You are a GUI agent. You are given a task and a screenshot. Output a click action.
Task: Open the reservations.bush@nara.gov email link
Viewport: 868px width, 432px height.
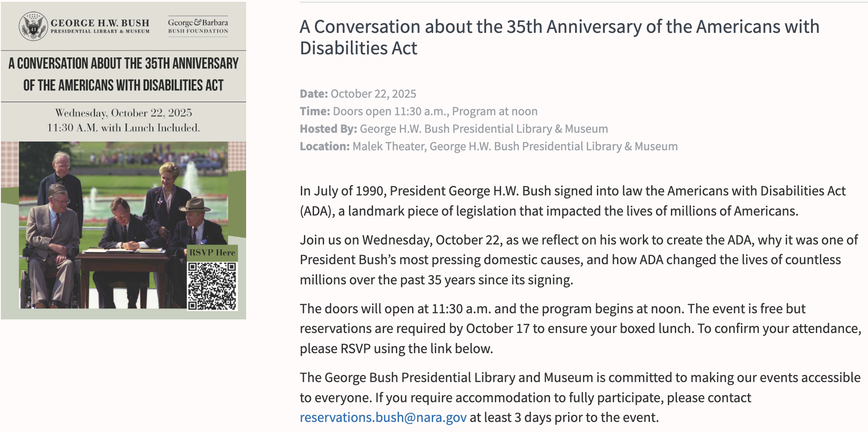(x=383, y=418)
